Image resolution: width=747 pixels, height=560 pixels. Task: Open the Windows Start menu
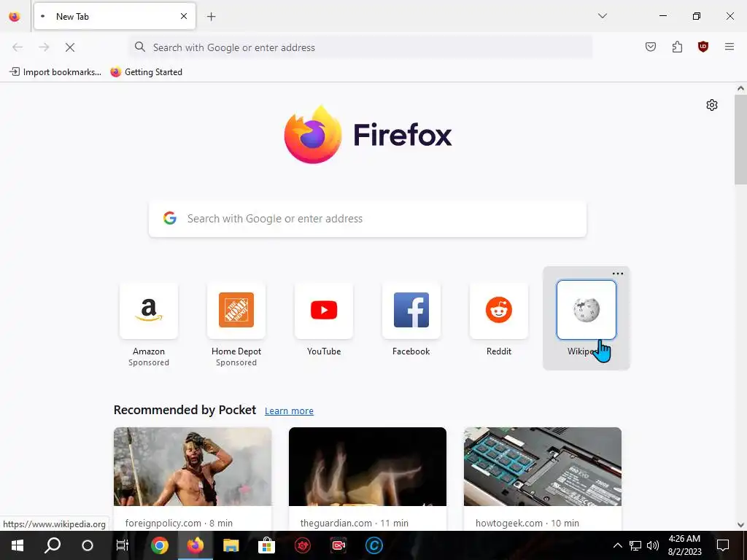coord(18,545)
